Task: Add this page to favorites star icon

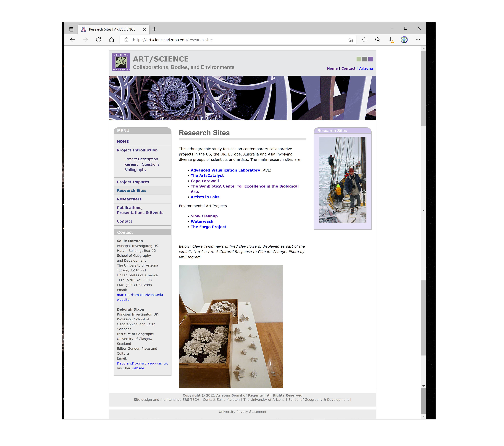Action: 350,40
